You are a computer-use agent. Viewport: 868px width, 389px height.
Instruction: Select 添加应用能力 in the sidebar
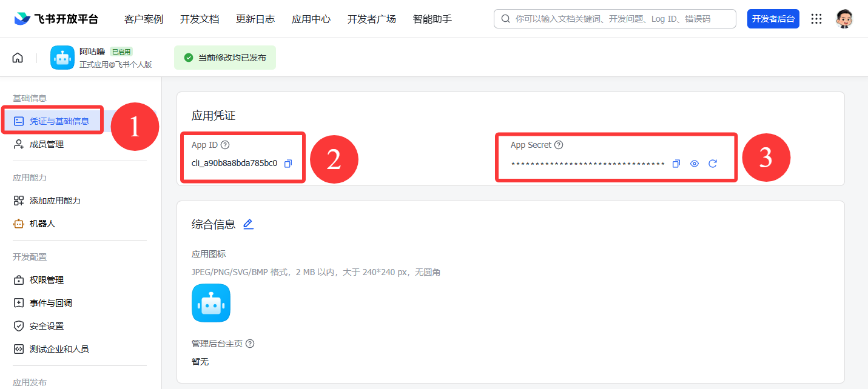55,201
